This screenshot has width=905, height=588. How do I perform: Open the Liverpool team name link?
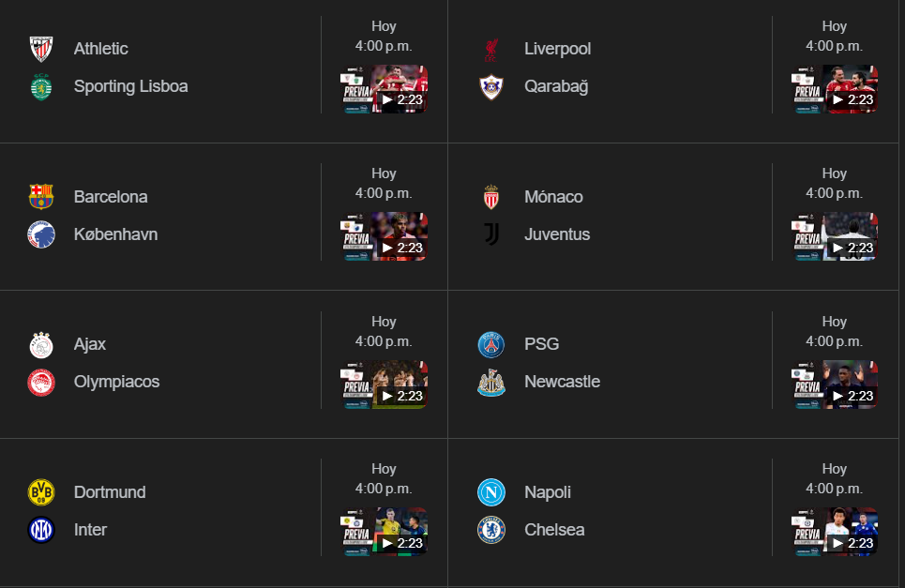[557, 49]
